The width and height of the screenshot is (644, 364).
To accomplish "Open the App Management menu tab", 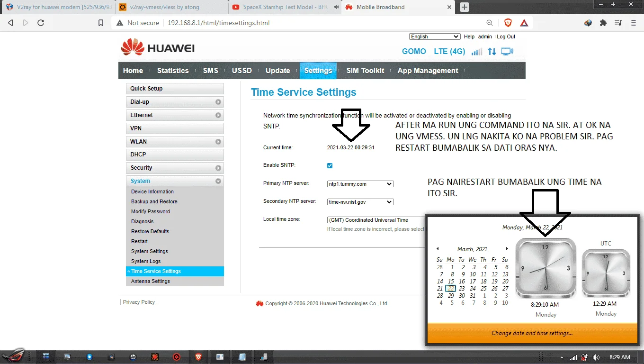I will pyautogui.click(x=428, y=71).
